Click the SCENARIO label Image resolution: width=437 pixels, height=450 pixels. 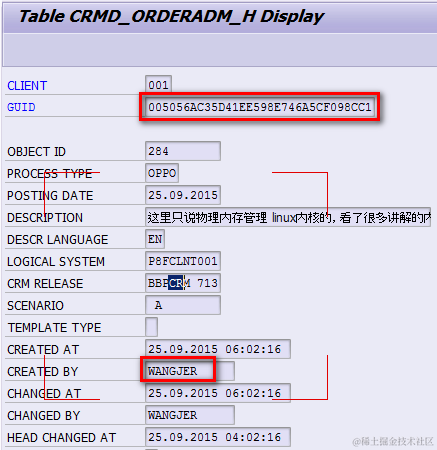[35, 306]
